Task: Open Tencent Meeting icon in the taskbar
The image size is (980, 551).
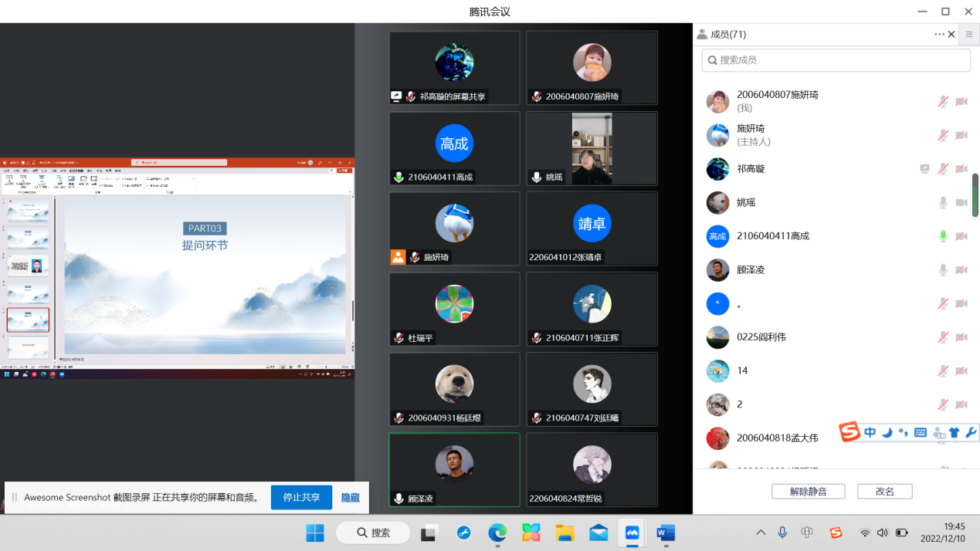Action: [632, 532]
